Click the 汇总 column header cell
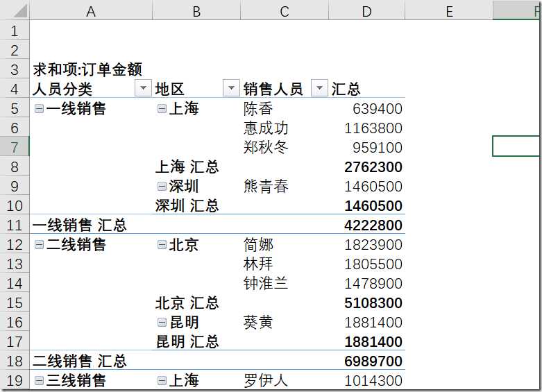The height and width of the screenshot is (392, 542). coord(366,89)
